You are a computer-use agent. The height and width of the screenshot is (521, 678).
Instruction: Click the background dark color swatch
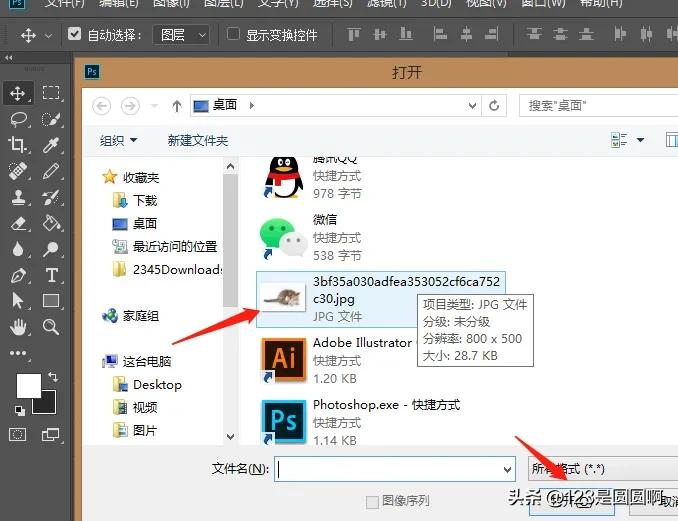[49, 406]
